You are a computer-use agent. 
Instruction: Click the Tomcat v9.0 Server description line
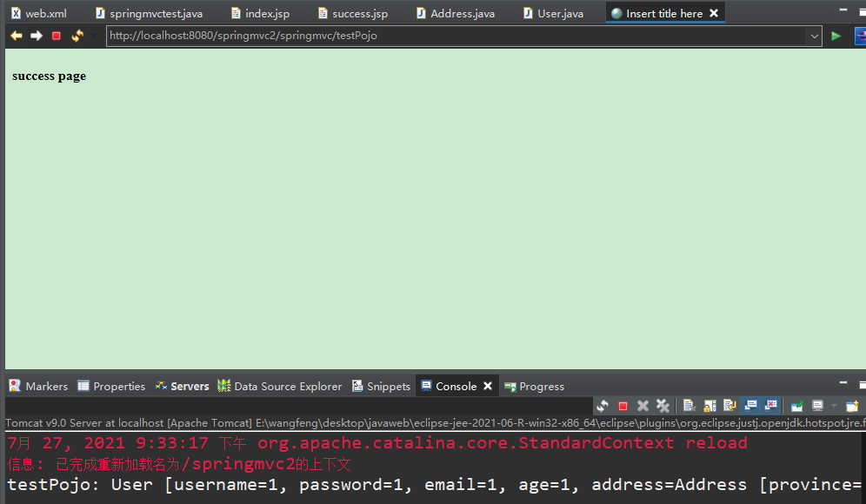(x=436, y=423)
